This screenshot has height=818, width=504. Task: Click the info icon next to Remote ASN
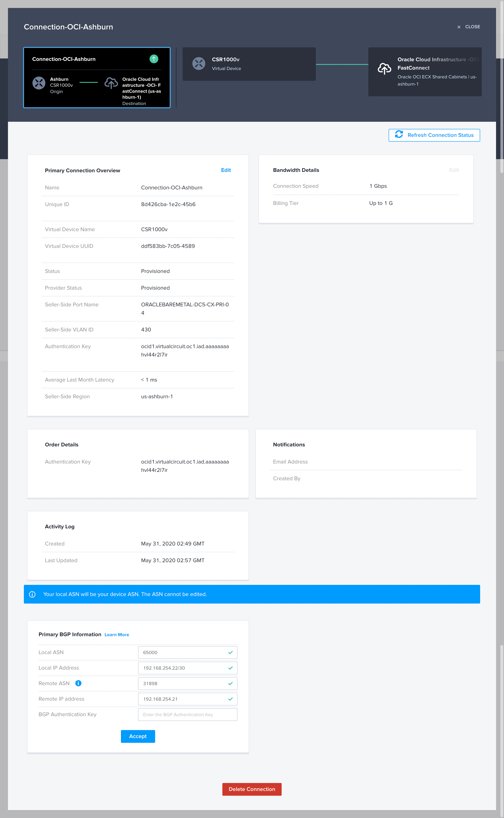tap(79, 683)
